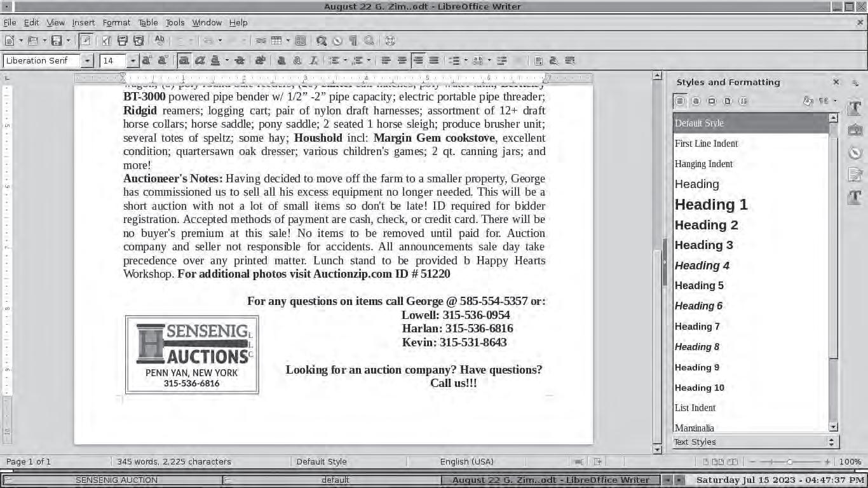The image size is (868, 488).
Task: Toggle nonprinting characters
Action: click(x=353, y=41)
